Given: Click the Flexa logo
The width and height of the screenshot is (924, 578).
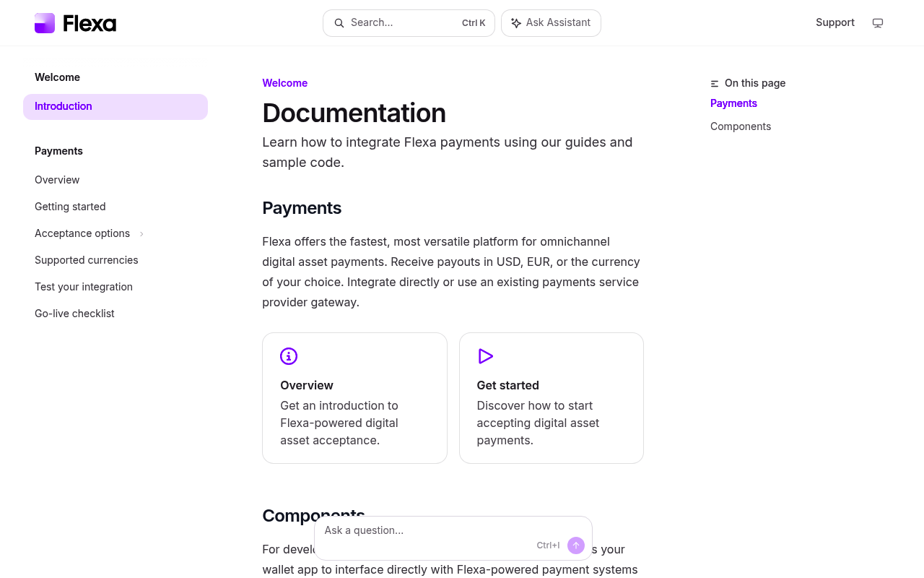Looking at the screenshot, I should pos(75,23).
